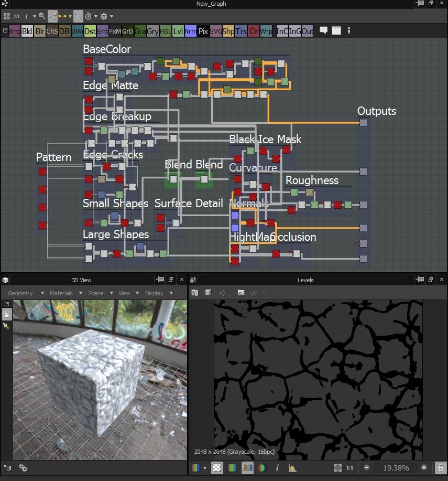Toggle the padlock in the Levels toolbar
The width and height of the screenshot is (448, 481).
440,468
